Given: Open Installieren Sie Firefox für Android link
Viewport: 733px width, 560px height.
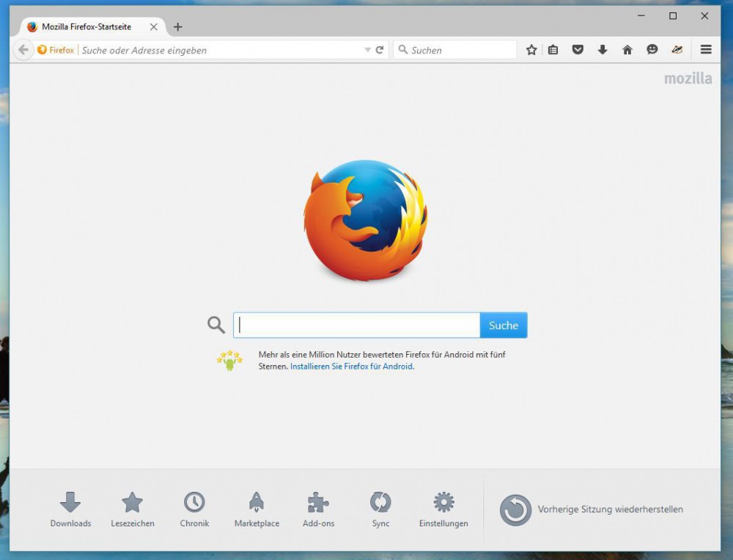Looking at the screenshot, I should pos(352,366).
